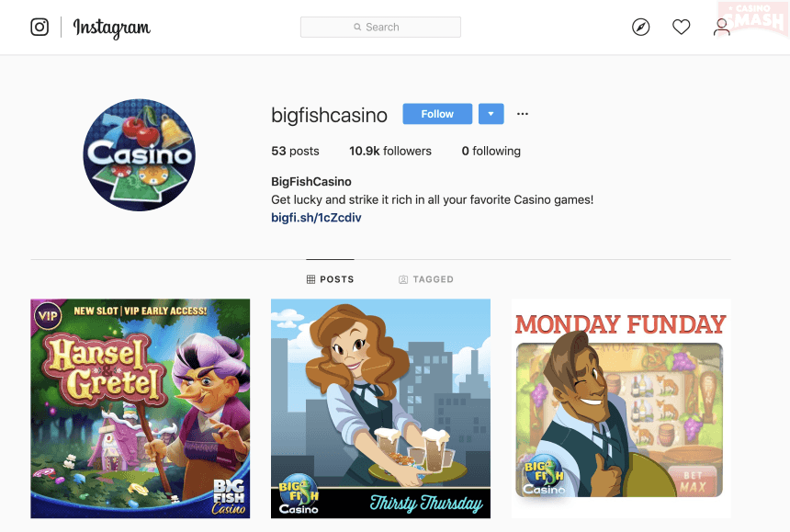
Task: Follow the bigfishcasino account
Action: click(437, 114)
